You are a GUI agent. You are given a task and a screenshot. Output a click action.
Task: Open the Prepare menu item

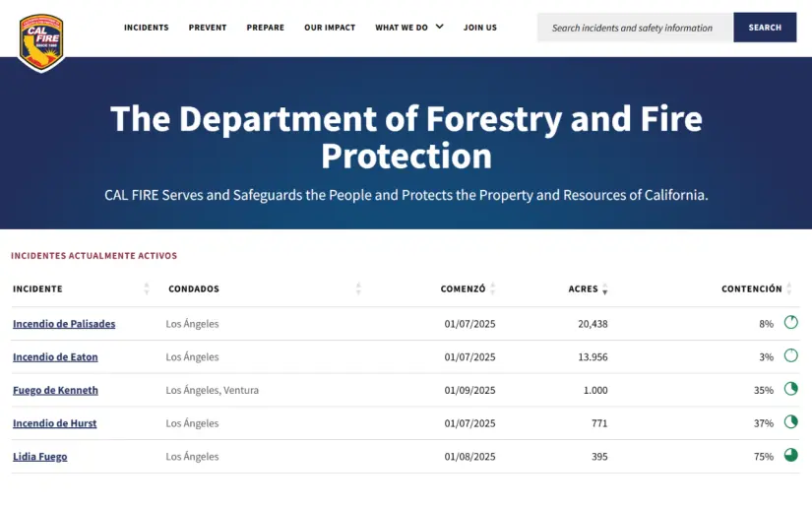[265, 28]
